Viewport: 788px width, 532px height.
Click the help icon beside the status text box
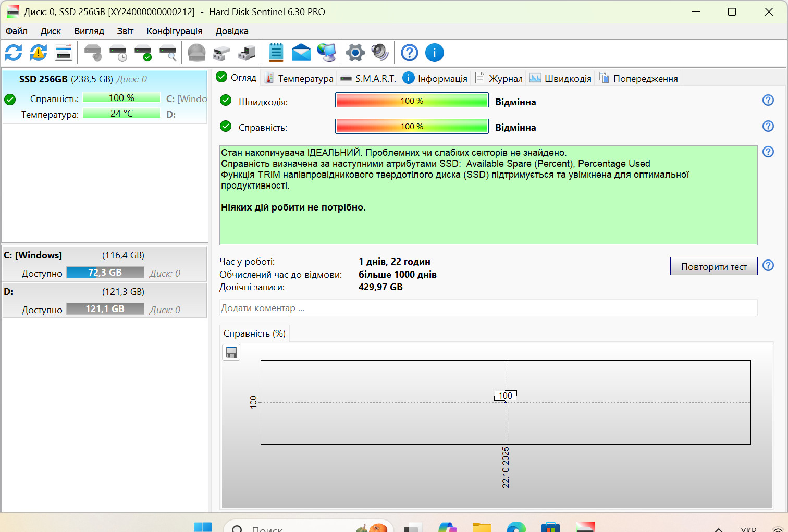pyautogui.click(x=768, y=152)
